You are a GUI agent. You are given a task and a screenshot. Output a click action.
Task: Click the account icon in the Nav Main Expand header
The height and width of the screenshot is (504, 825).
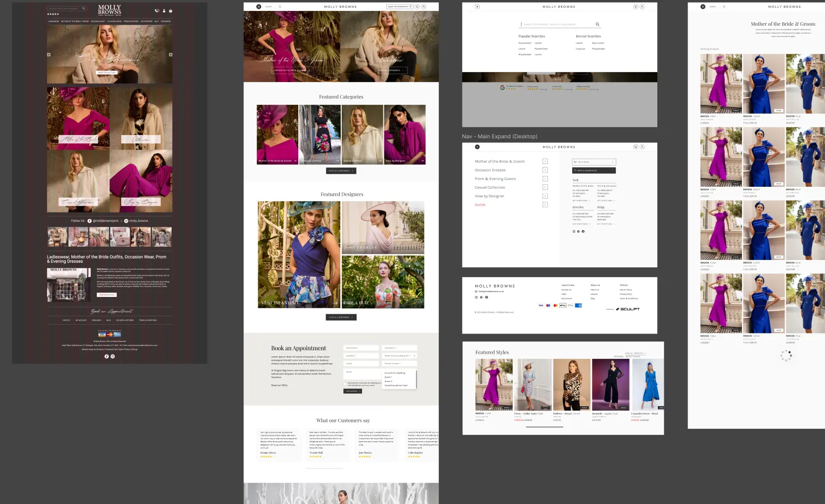(x=642, y=147)
